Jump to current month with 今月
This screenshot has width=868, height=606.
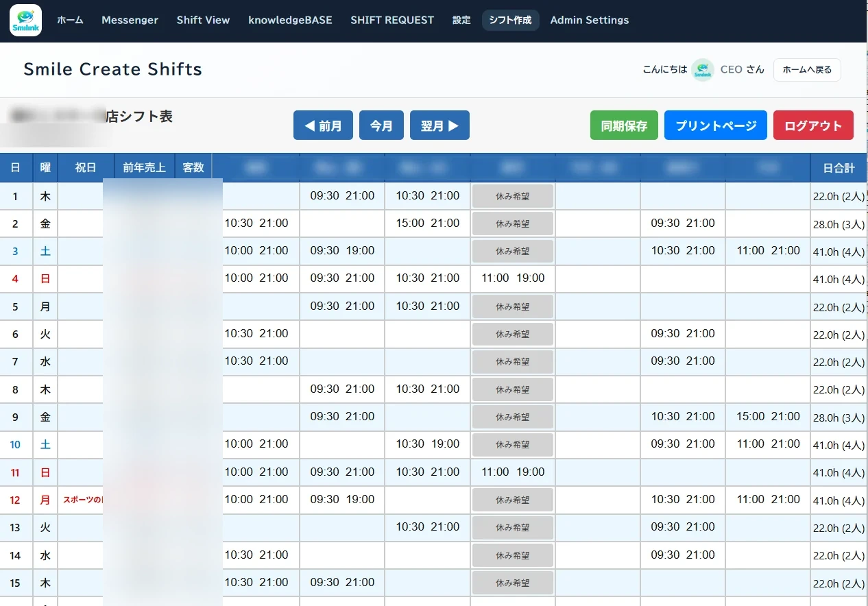tap(381, 125)
